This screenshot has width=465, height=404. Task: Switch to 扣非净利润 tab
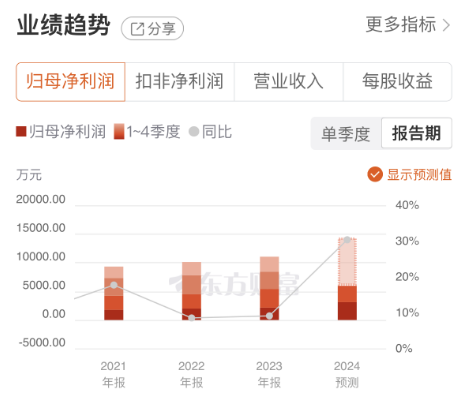click(180, 82)
